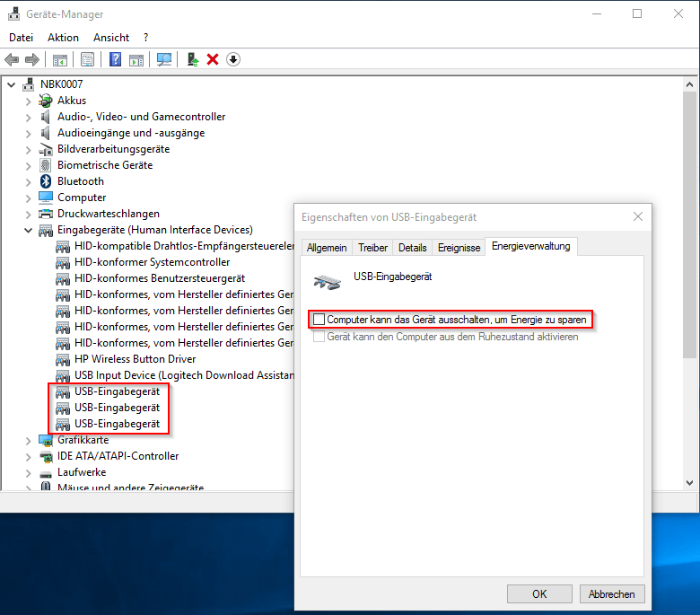Open the Datei menu
This screenshot has width=700, height=615.
click(x=21, y=38)
